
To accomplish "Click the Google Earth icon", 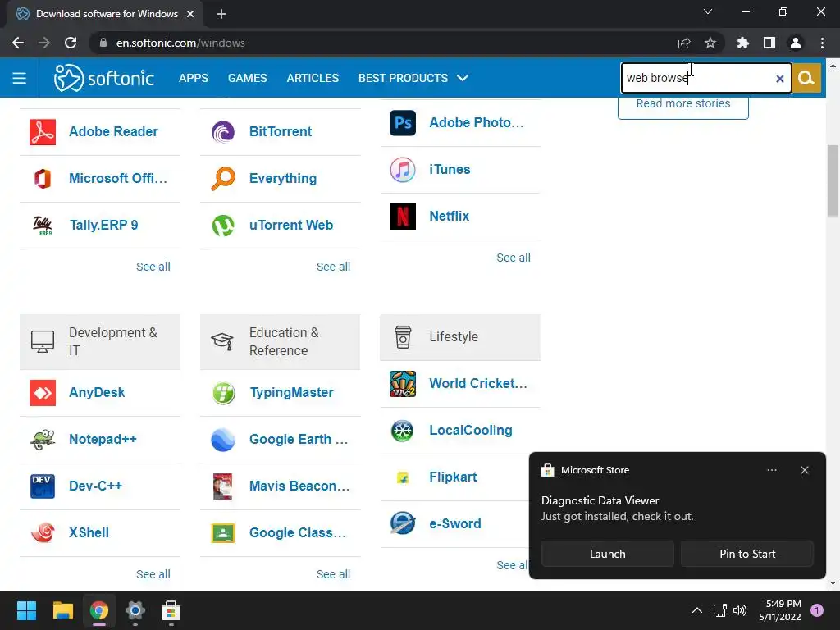I will [223, 440].
